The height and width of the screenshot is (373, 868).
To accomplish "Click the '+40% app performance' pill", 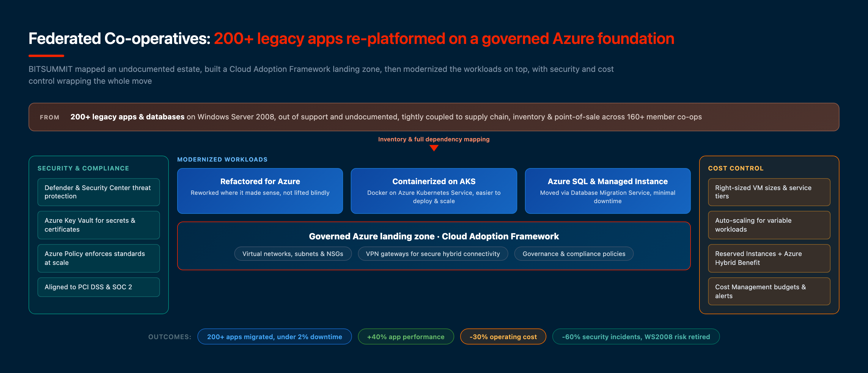I will point(406,337).
